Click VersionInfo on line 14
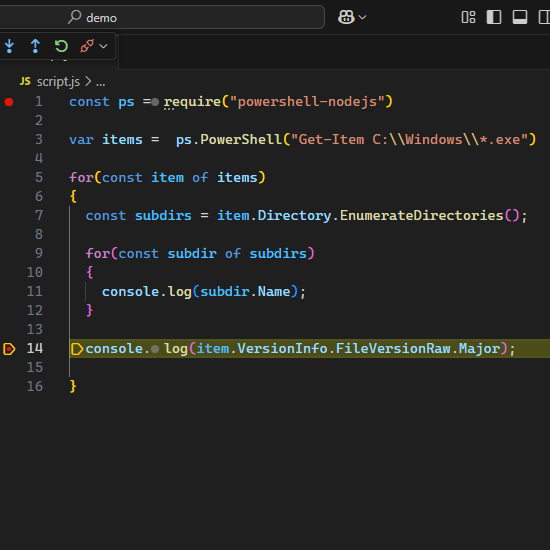 tap(282, 349)
